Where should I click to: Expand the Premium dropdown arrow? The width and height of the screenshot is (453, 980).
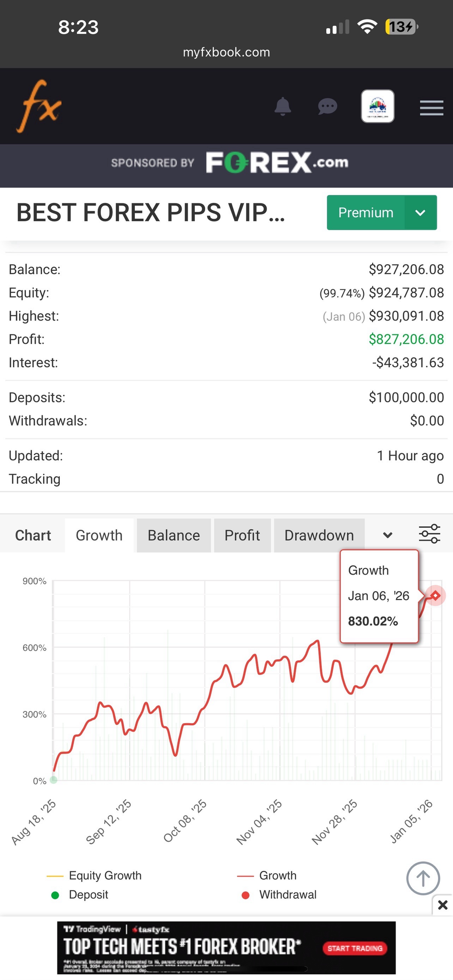pos(420,213)
